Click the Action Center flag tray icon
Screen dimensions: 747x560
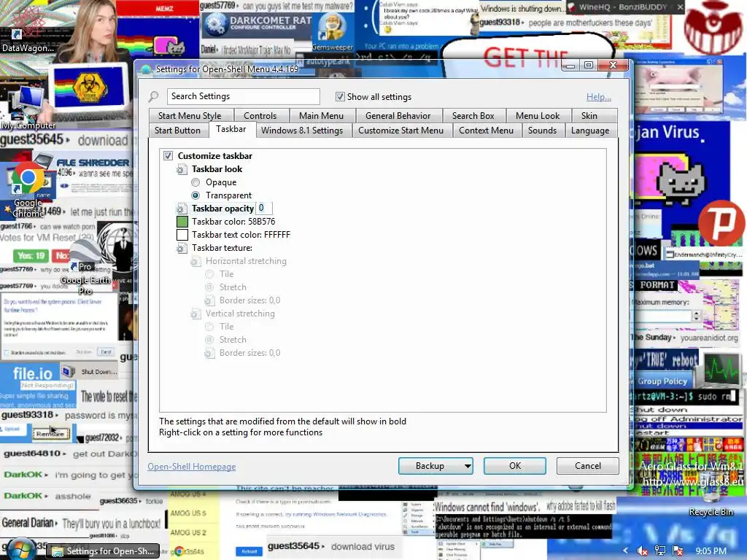pos(678,551)
